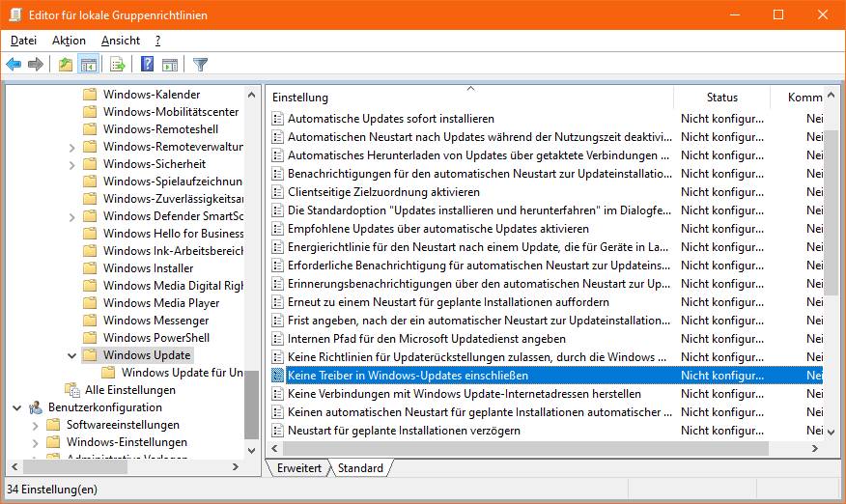
Task: Sort by the Status column header
Action: click(722, 98)
